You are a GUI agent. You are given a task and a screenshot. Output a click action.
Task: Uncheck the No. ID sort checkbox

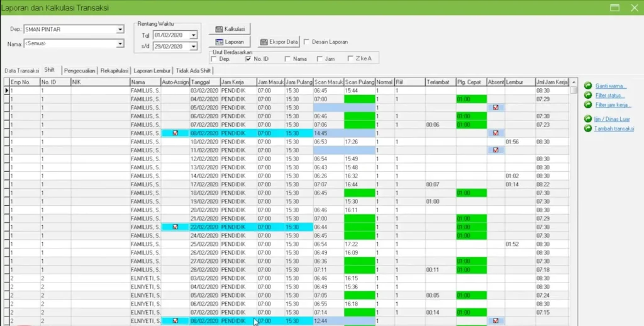click(x=248, y=59)
